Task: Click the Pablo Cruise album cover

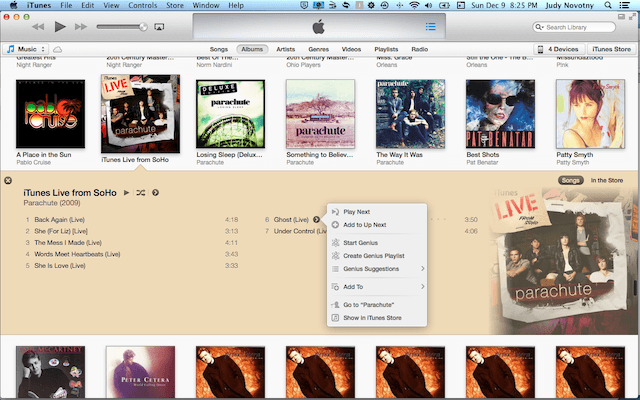Action: [x=51, y=114]
